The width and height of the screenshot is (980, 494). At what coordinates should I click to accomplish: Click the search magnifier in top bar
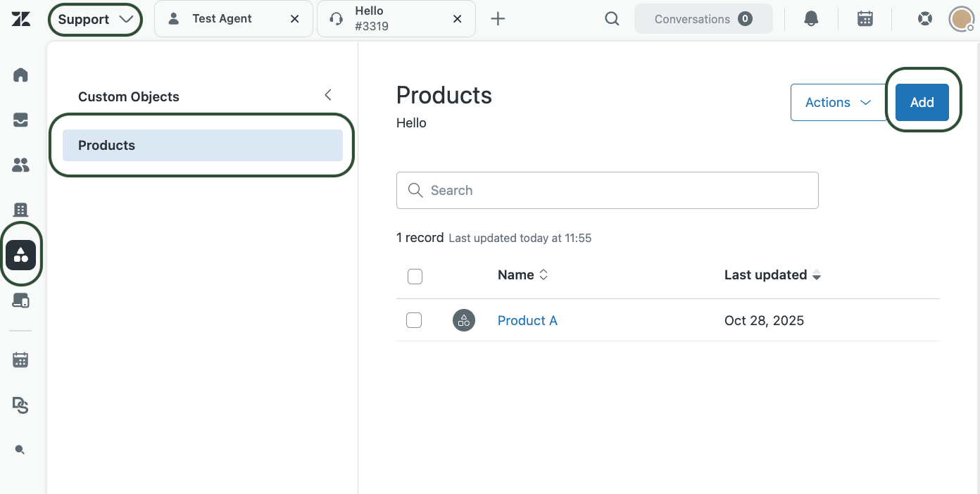611,18
